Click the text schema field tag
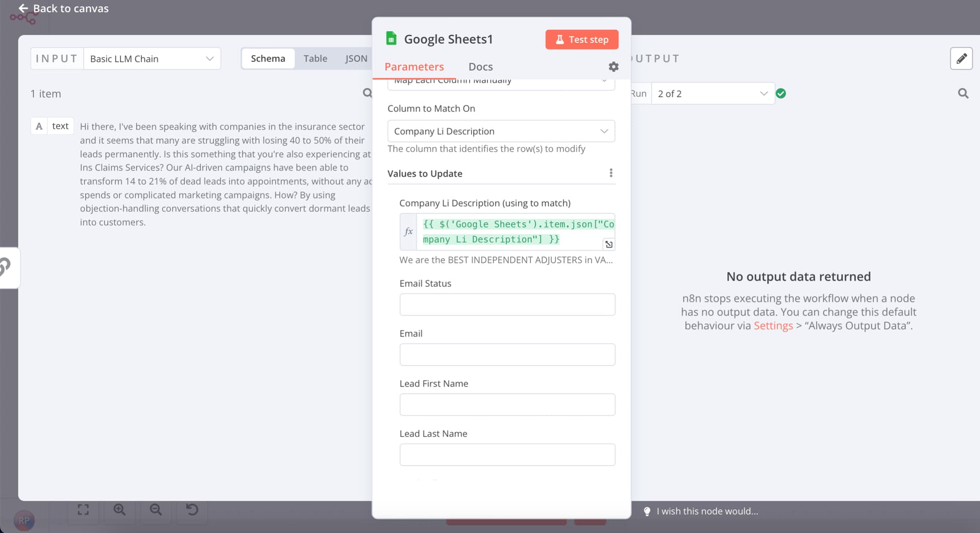This screenshot has width=980, height=533. [x=60, y=126]
